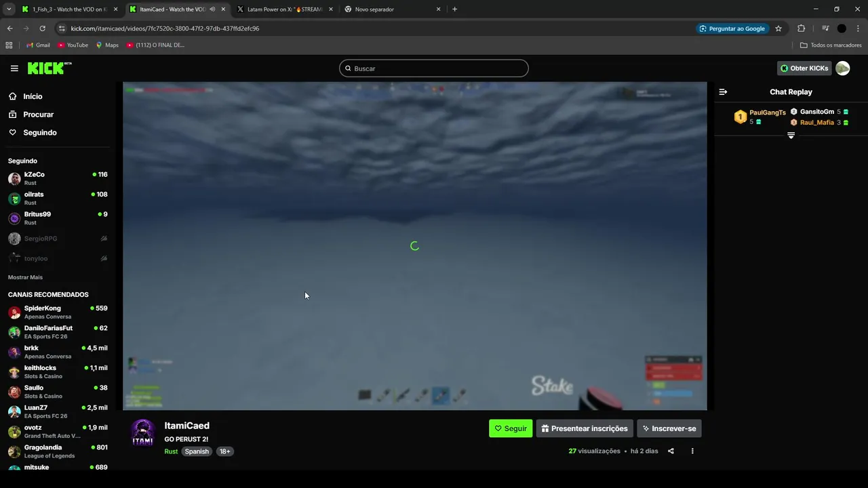The width and height of the screenshot is (868, 488).
Task: Open the ItamiCaed channel name
Action: tap(186, 426)
